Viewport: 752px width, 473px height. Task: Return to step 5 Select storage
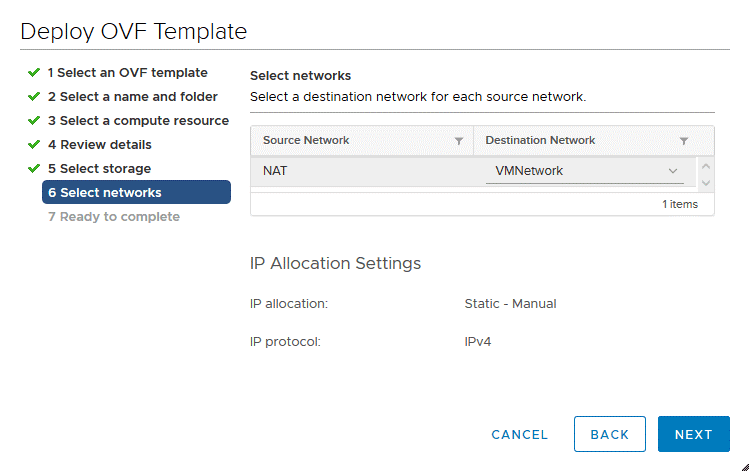click(x=99, y=169)
